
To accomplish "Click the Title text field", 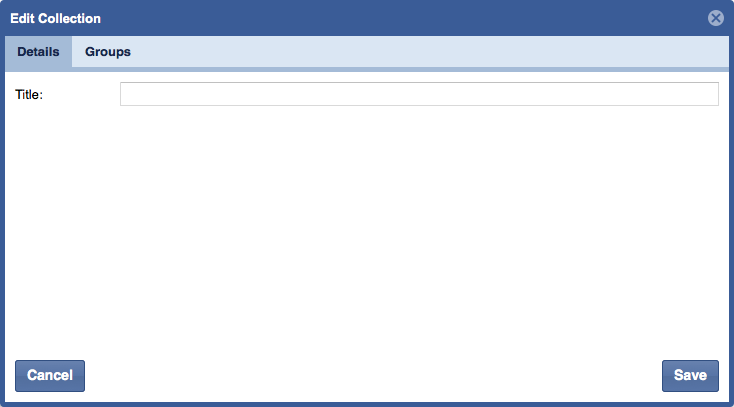I will tap(419, 94).
